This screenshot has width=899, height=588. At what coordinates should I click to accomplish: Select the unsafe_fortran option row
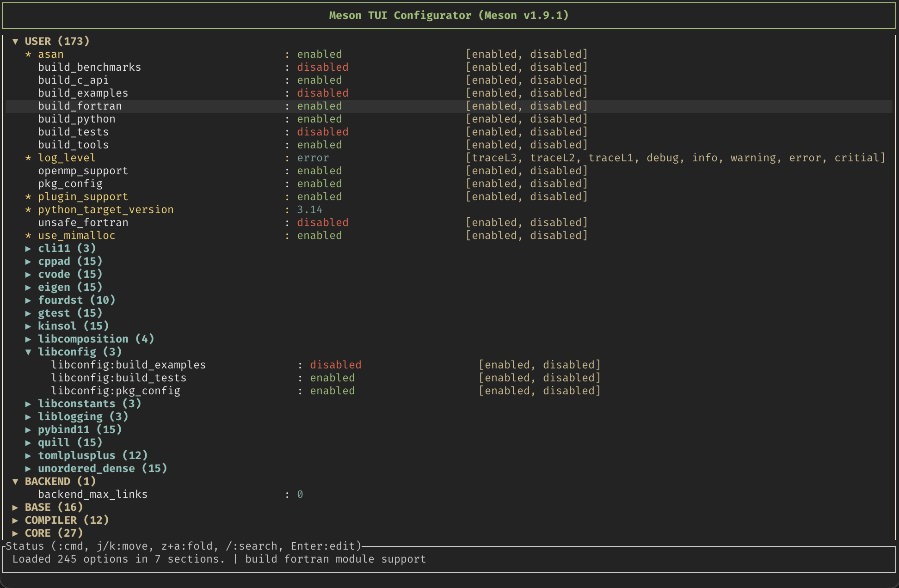tap(83, 223)
